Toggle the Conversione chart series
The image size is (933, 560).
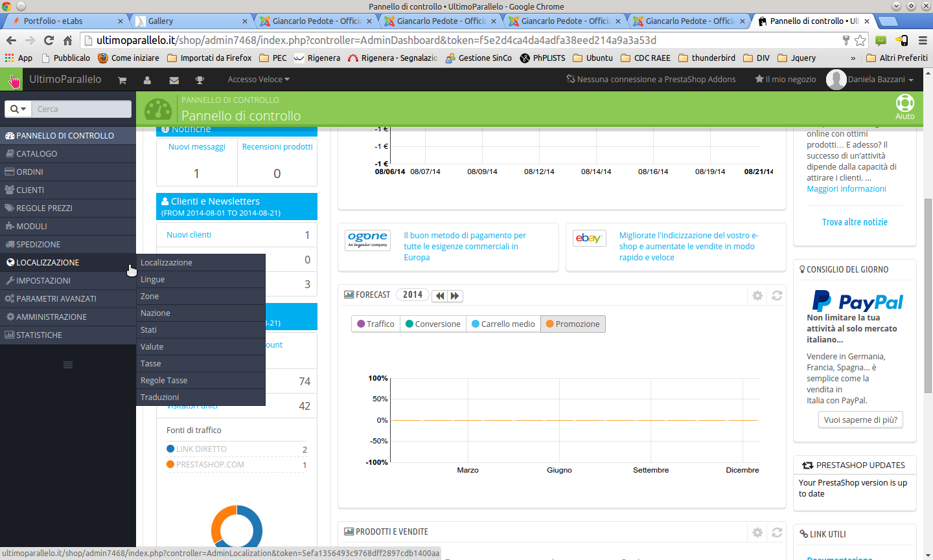click(433, 324)
